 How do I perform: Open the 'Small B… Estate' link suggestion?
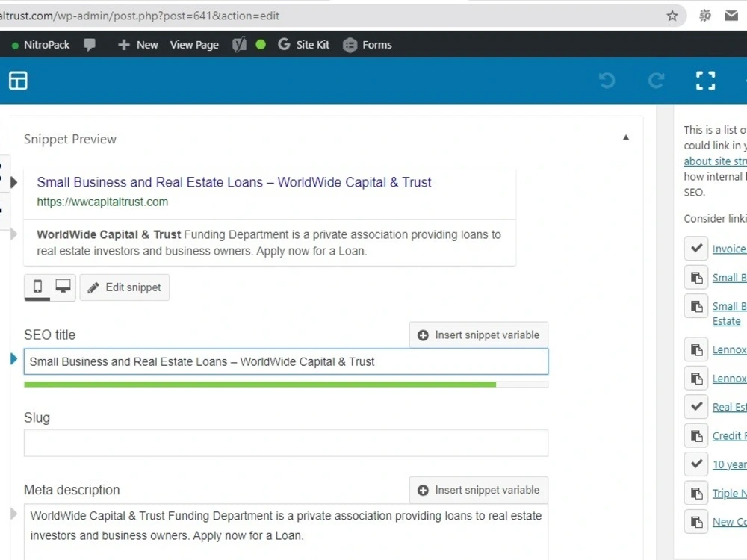tap(729, 314)
